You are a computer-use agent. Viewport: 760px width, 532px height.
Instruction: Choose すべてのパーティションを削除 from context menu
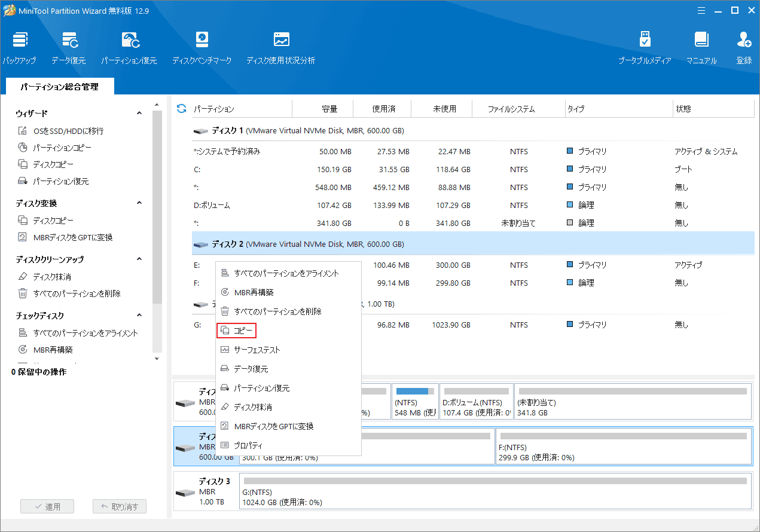288,311
